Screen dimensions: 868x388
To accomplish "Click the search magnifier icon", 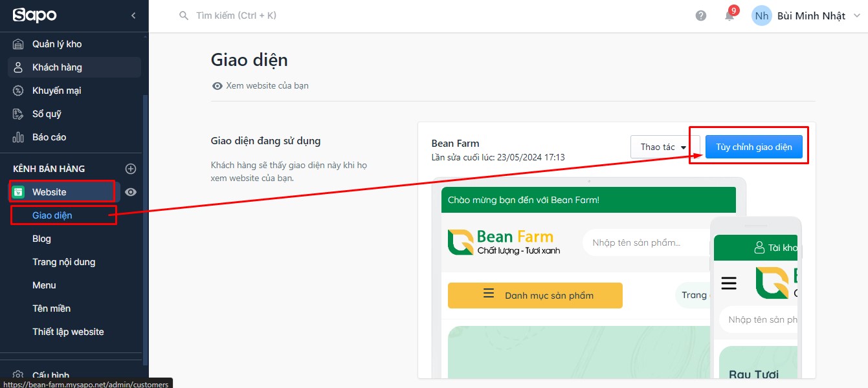I will pos(184,16).
